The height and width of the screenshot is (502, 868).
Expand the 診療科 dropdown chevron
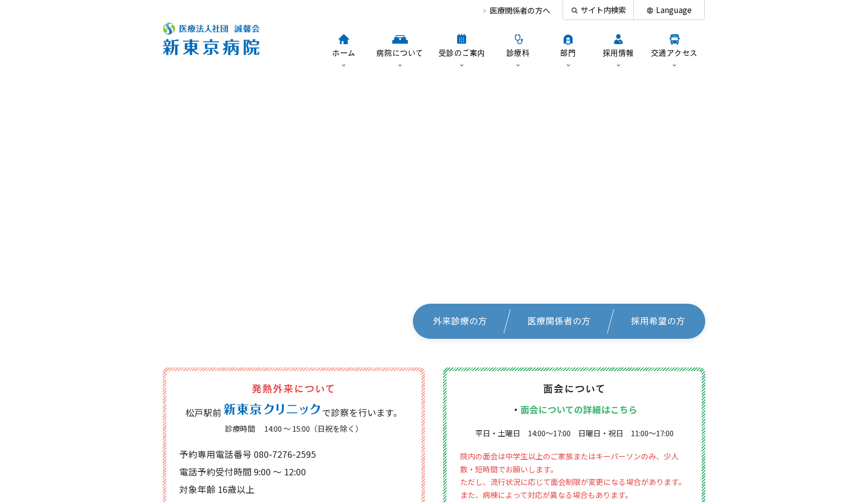[518, 65]
